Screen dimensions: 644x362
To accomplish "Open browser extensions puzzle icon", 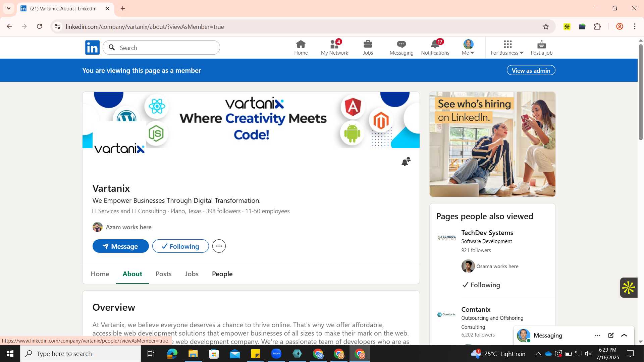I will [x=597, y=26].
